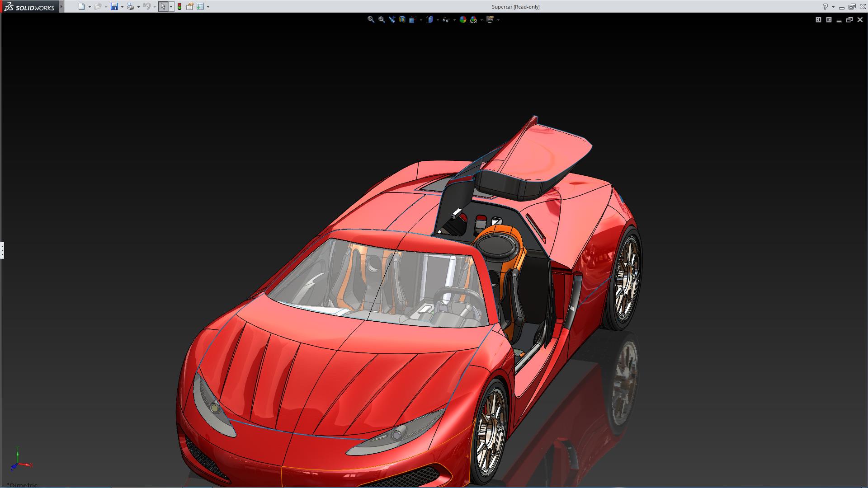
Task: Click the Previous View icon
Action: (x=392, y=19)
